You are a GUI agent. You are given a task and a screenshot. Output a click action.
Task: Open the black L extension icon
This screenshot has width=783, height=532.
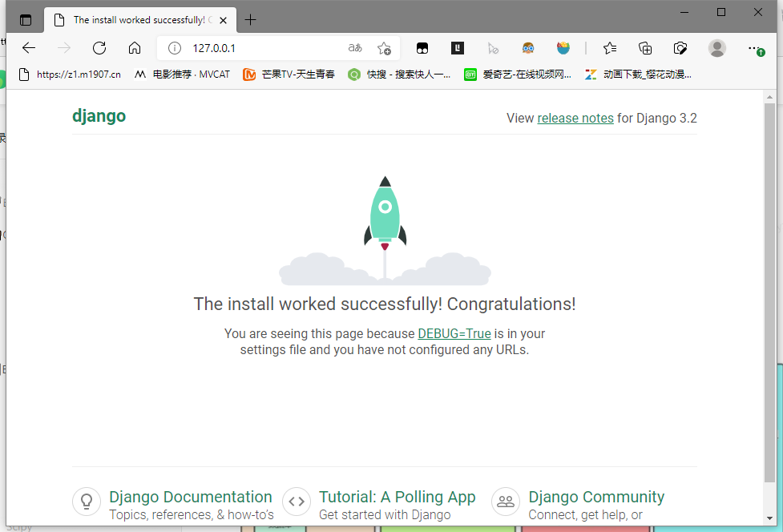pyautogui.click(x=458, y=48)
